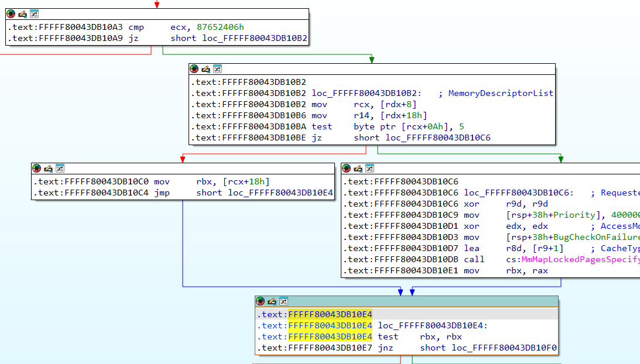Click highlighted address on label loc_FFFFF80043DB10E4 line
This screenshot has width=640, height=364.
coord(330,325)
